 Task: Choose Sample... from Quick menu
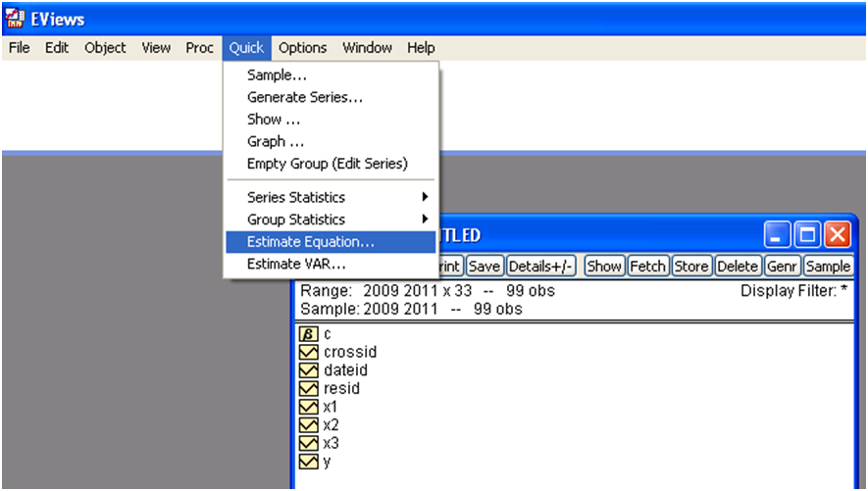332,75
